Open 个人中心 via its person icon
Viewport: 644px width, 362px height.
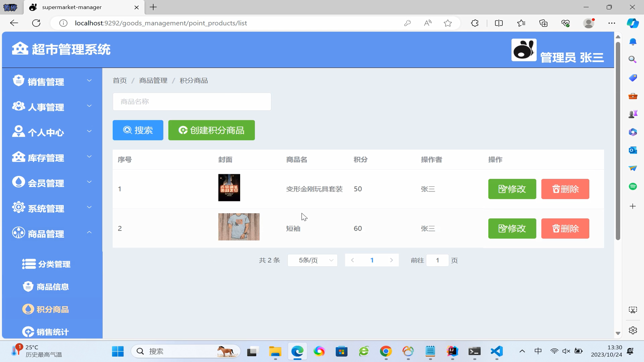[x=19, y=131]
